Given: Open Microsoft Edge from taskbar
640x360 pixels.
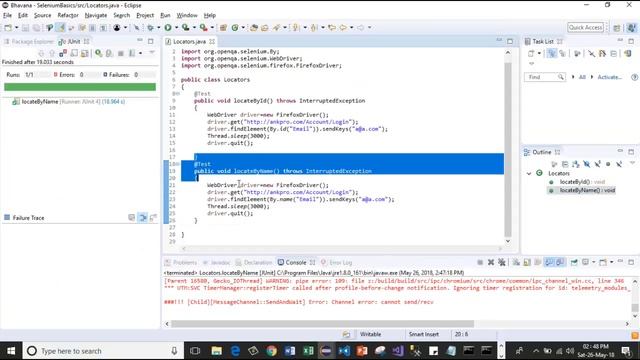Looking at the screenshot, I should click(235, 351).
